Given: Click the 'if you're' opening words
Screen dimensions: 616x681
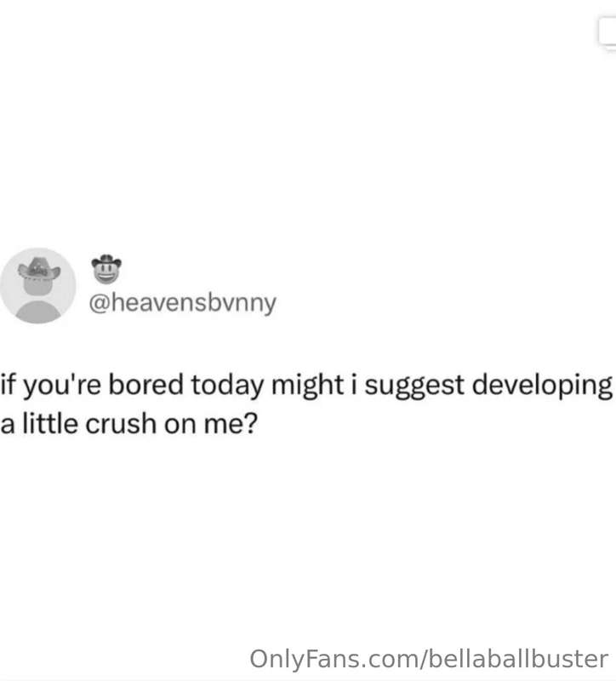Looking at the screenshot, I should [50, 386].
